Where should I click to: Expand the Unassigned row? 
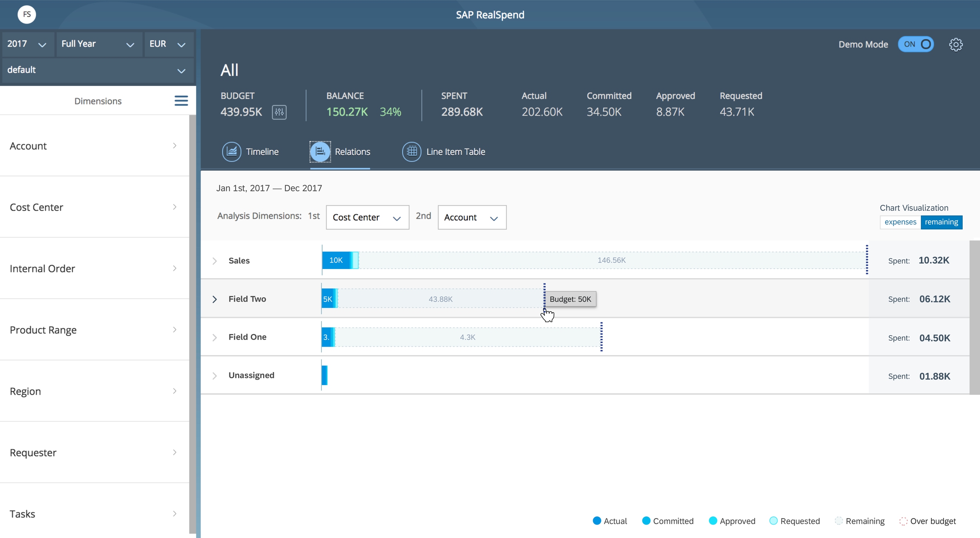point(214,376)
